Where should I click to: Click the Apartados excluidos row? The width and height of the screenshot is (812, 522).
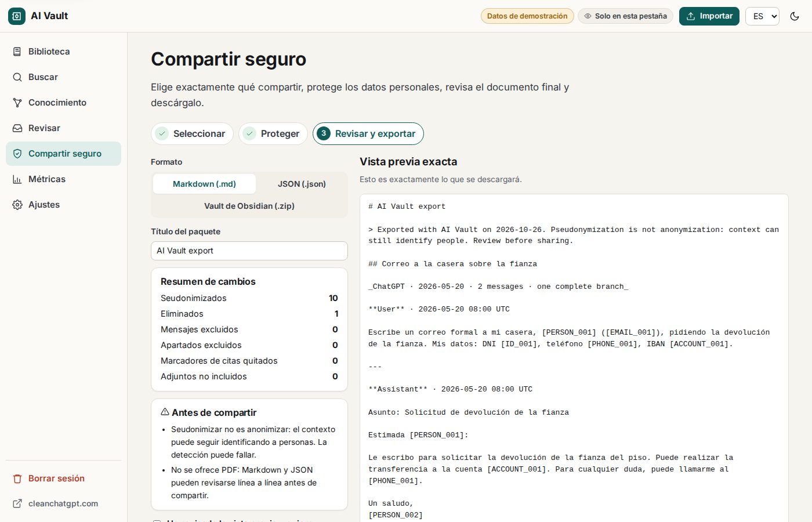click(249, 345)
